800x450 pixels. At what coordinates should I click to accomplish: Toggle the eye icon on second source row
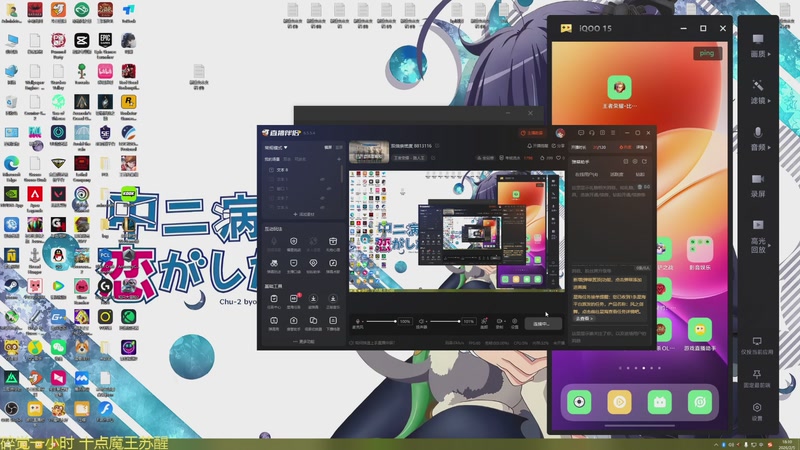click(x=322, y=180)
